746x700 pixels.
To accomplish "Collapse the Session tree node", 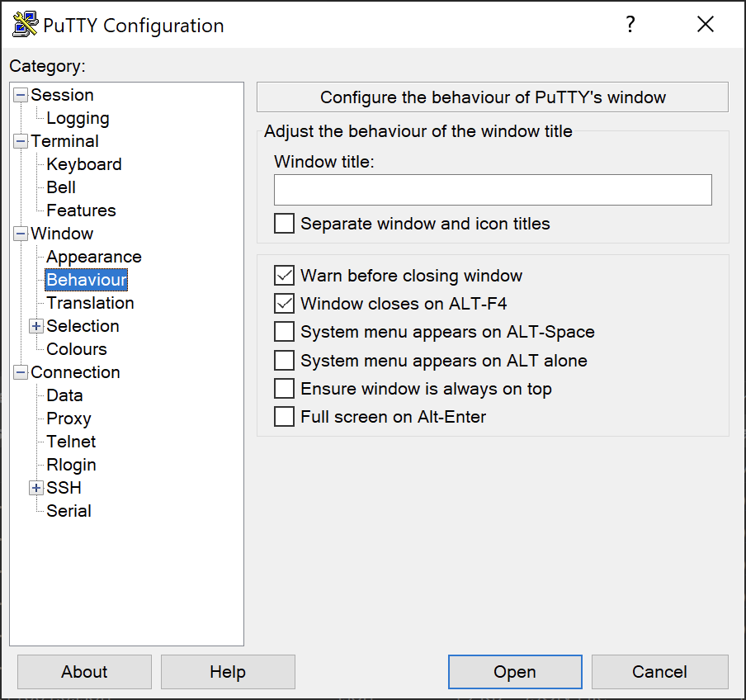I will tap(21, 95).
